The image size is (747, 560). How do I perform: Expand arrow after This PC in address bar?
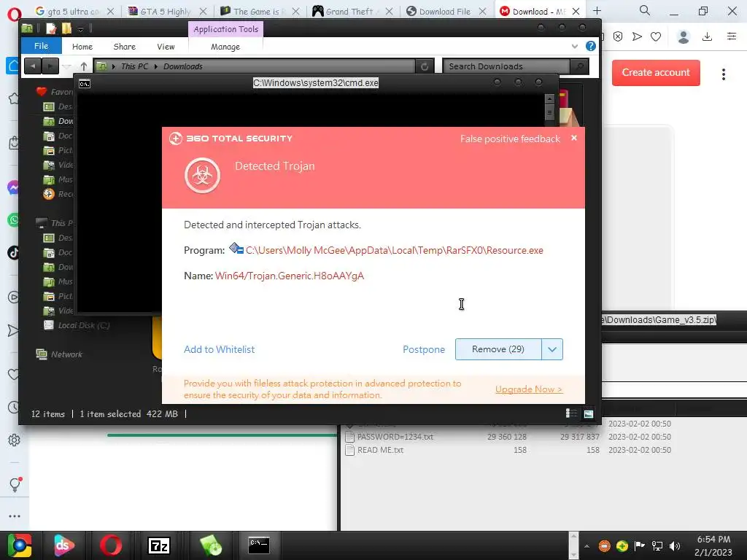(156, 66)
